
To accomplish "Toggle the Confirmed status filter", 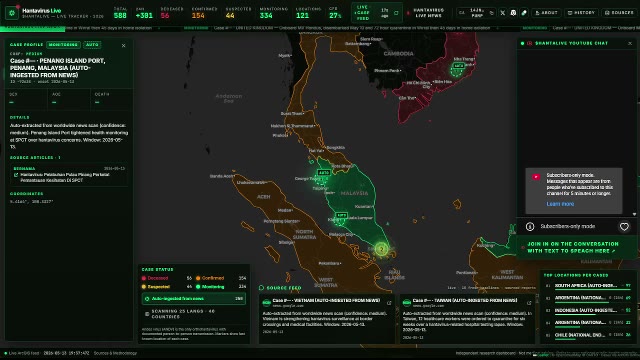I will pos(221,278).
